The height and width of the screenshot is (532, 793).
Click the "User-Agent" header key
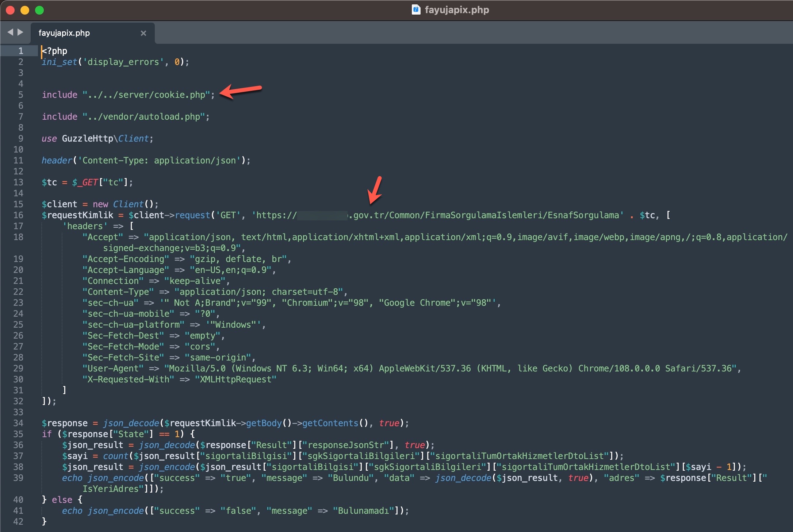(x=113, y=368)
